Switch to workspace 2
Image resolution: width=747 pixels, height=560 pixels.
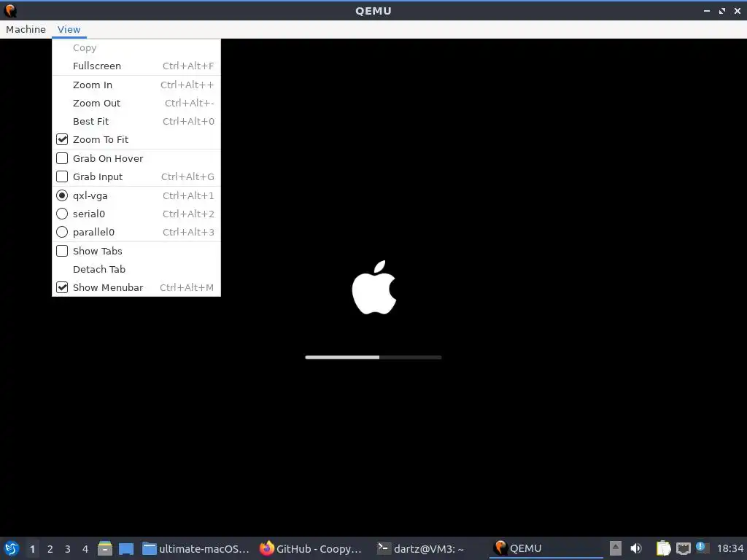coord(50,549)
